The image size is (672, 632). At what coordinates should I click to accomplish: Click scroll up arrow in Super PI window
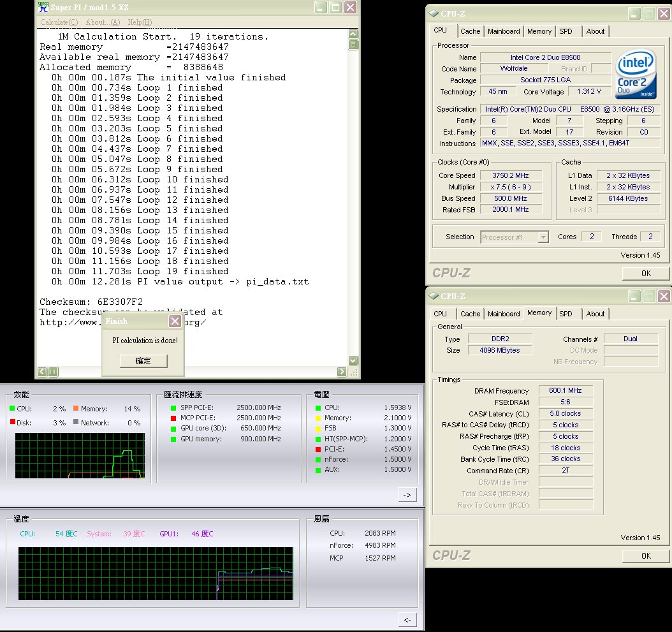pos(353,34)
